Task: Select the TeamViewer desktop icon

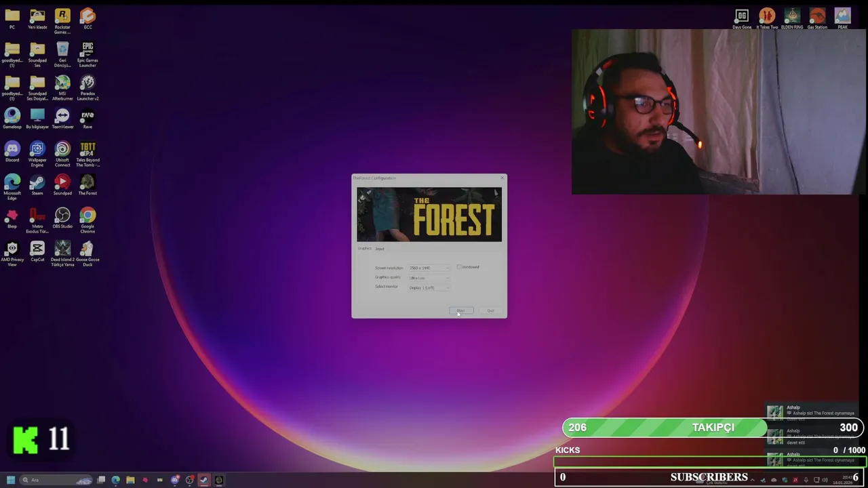Action: pyautogui.click(x=62, y=118)
